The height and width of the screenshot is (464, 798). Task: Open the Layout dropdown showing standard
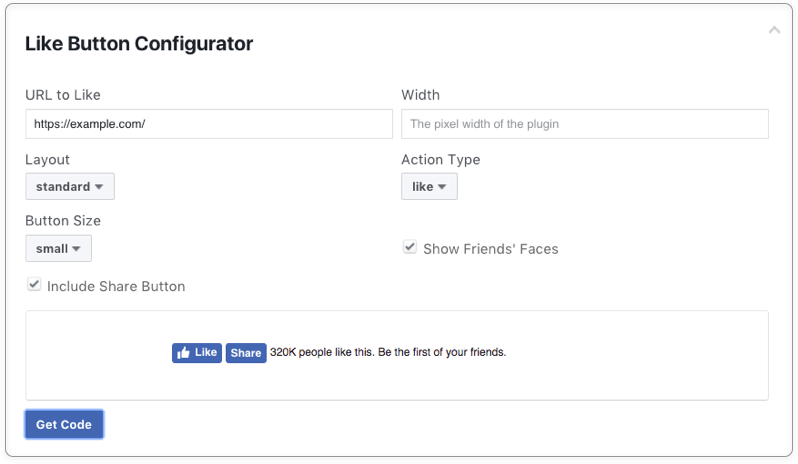coord(70,187)
